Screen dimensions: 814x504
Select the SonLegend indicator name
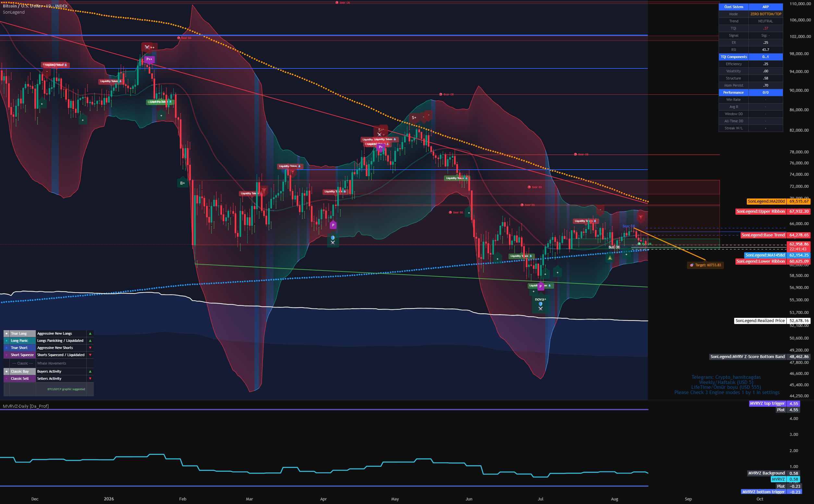[14, 12]
